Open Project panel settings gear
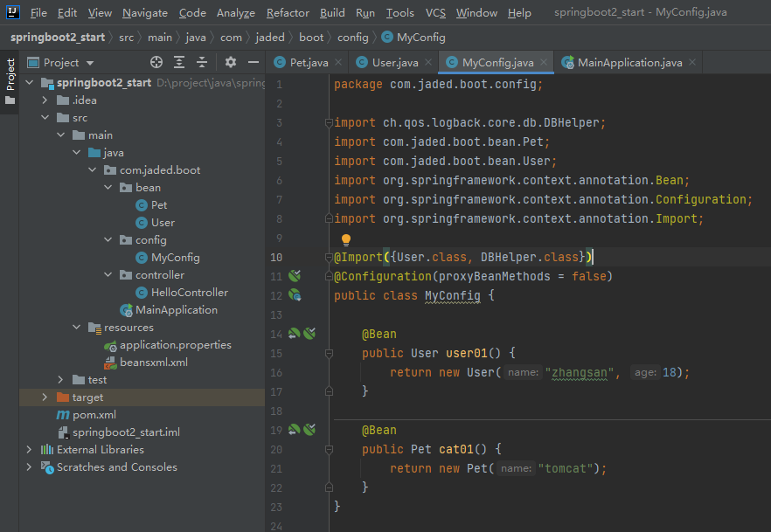Screen dimensions: 771x532 231,62
